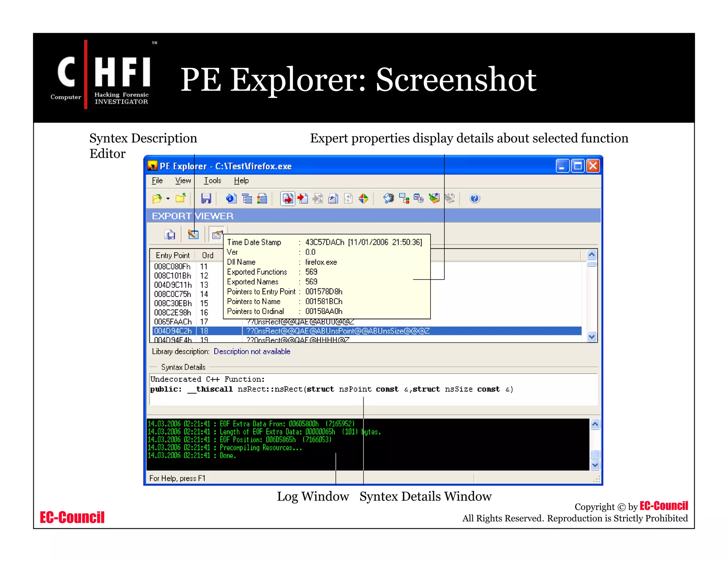Expand the Open File dropdown arrow
Viewport: 728px width, 562px height.
click(x=168, y=199)
